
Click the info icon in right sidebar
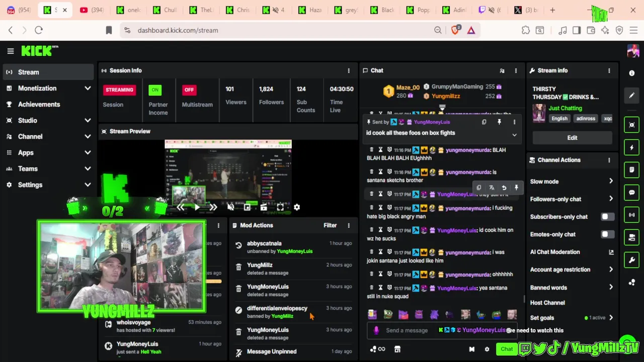coord(632,73)
